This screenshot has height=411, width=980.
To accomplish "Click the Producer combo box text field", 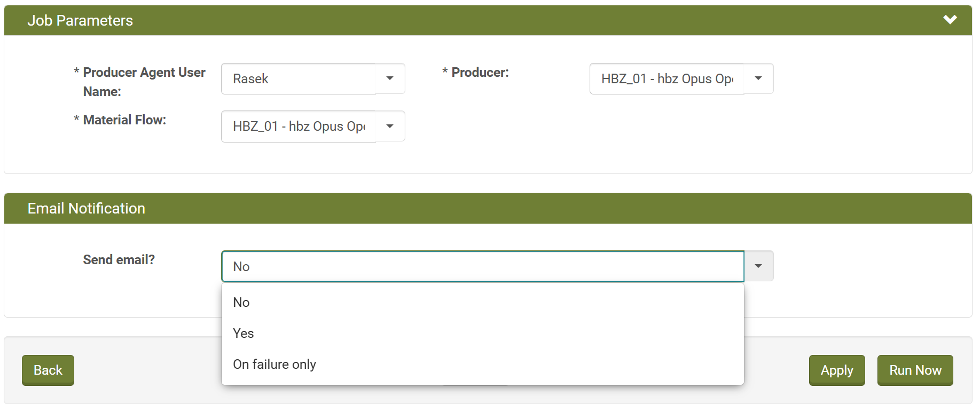I will [x=667, y=79].
